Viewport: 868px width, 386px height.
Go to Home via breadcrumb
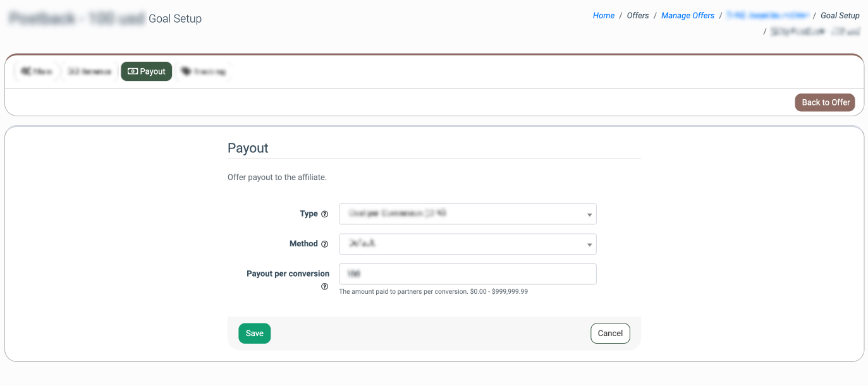pyautogui.click(x=603, y=16)
